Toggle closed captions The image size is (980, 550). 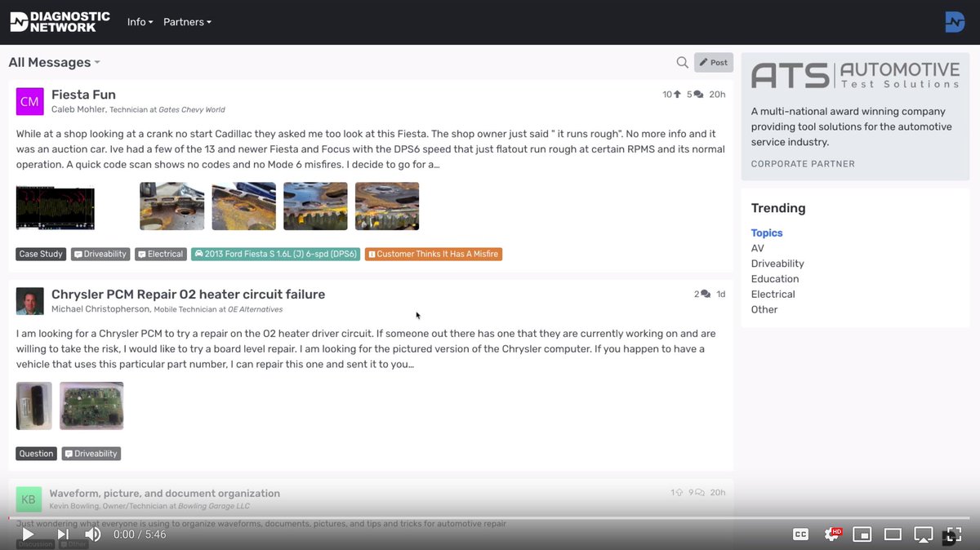[x=801, y=534]
